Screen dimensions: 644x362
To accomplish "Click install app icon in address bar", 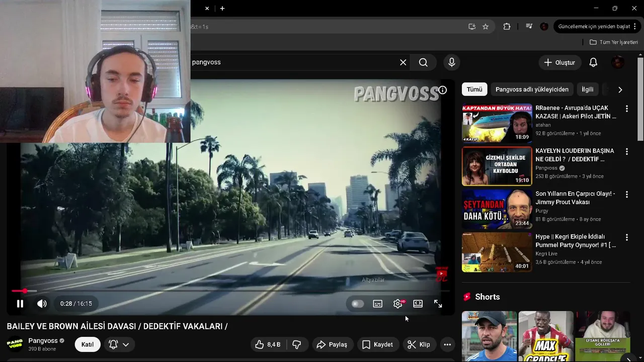I will (472, 27).
